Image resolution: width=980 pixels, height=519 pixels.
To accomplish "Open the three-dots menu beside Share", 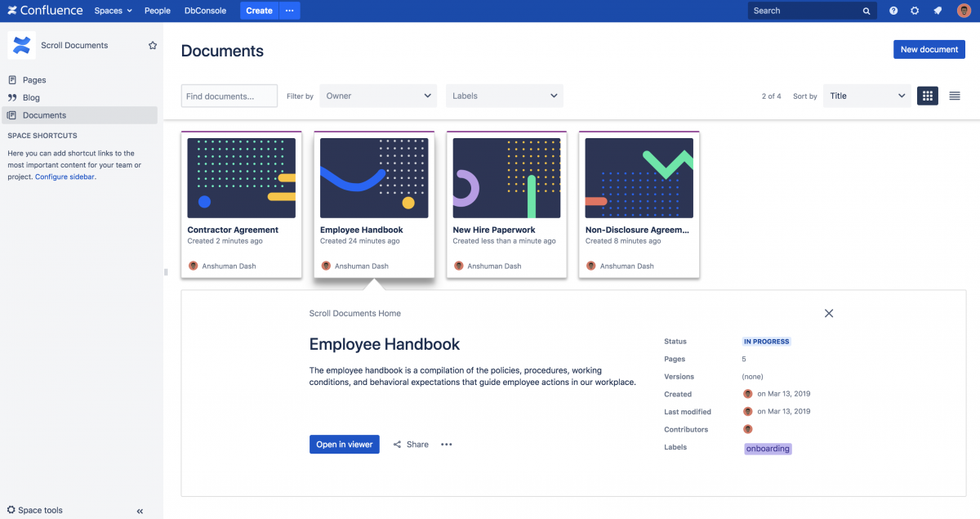I will coord(447,445).
